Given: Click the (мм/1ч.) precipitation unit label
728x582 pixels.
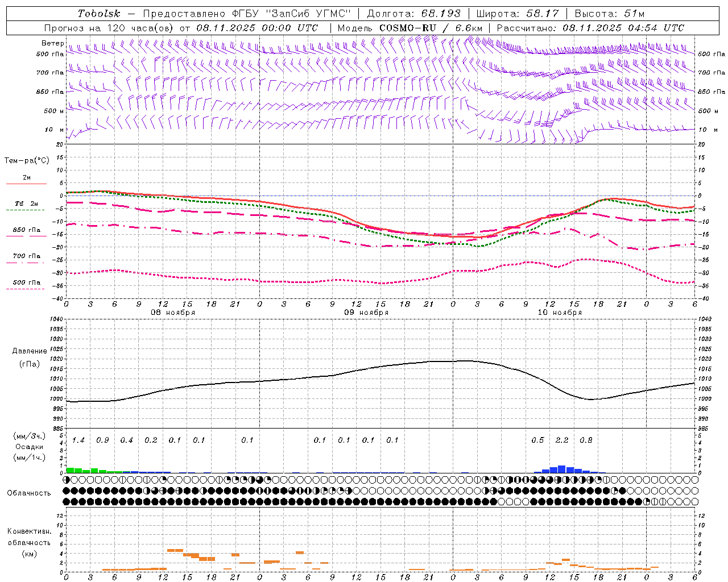Looking at the screenshot, I should tap(30, 458).
